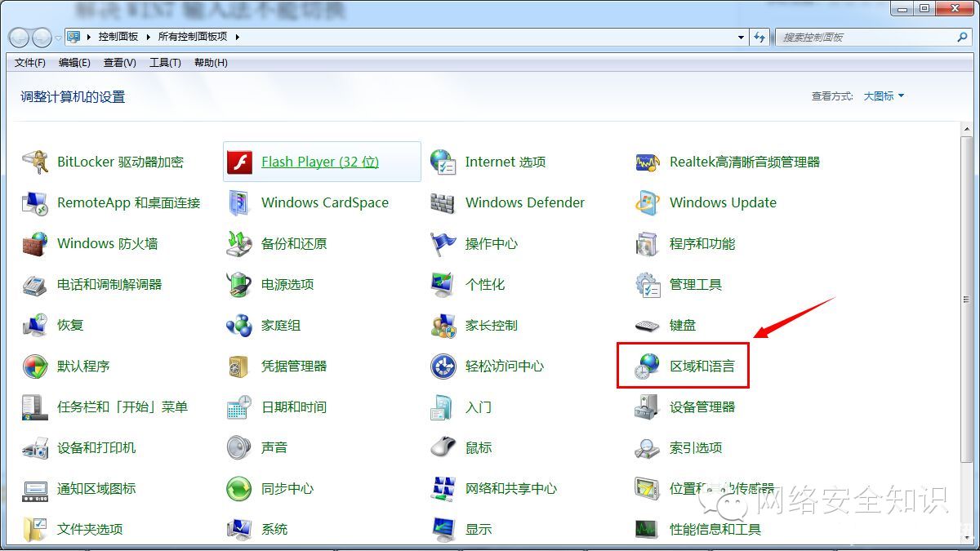Open the 程序和功能 icon
The image size is (980, 551).
point(647,243)
